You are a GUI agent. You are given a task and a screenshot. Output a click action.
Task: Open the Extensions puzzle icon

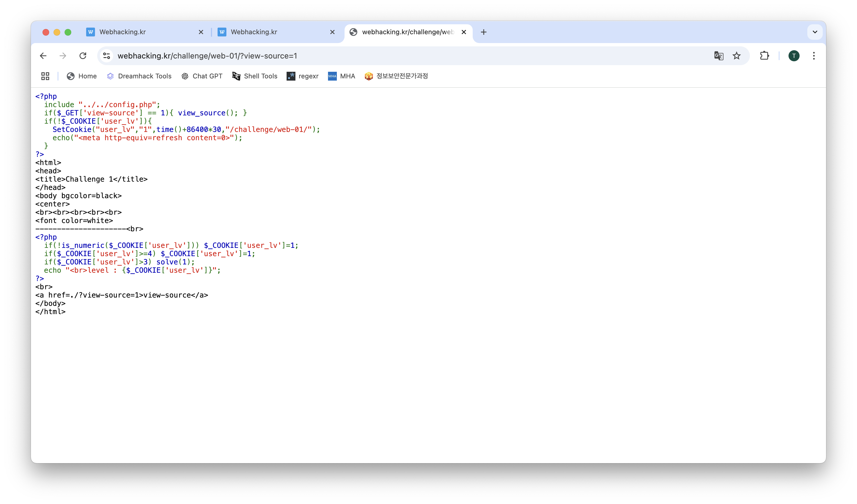pos(765,56)
